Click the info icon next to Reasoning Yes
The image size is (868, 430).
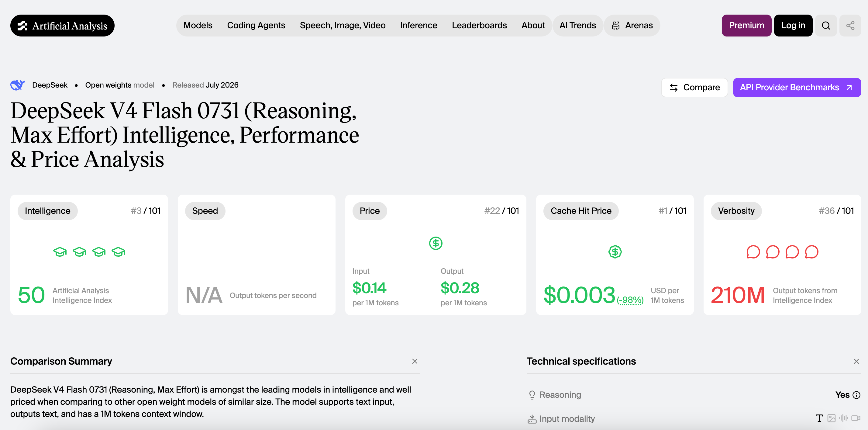(x=856, y=395)
